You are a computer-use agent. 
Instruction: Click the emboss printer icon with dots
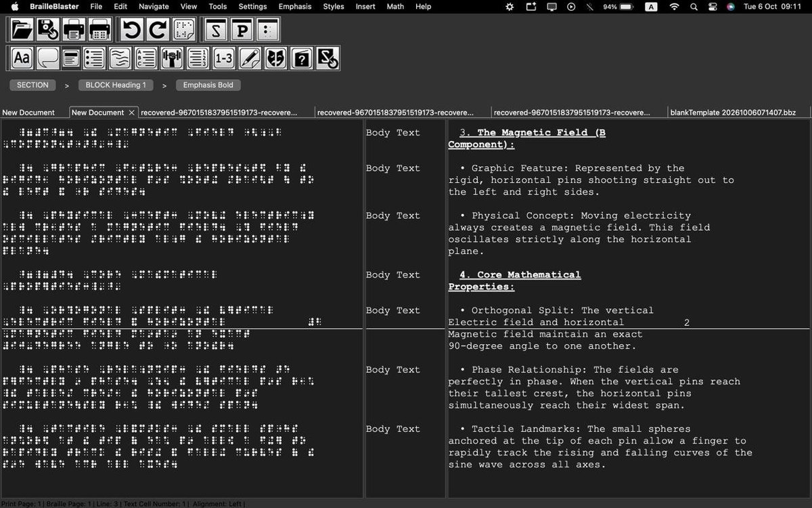coord(99,30)
